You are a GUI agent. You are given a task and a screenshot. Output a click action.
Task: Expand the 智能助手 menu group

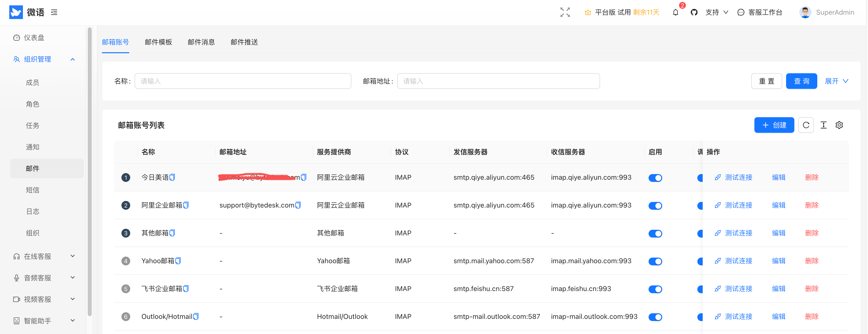point(47,321)
